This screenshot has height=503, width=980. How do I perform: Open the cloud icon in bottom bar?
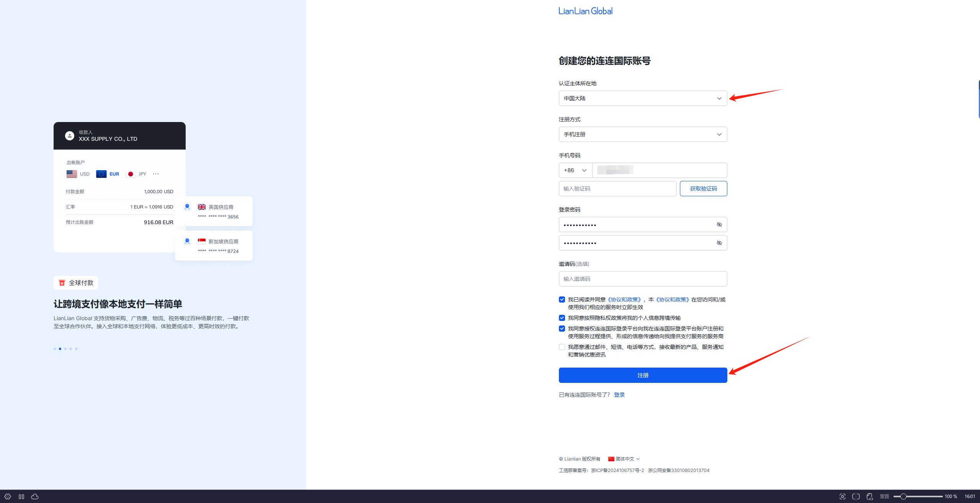pyautogui.click(x=35, y=496)
